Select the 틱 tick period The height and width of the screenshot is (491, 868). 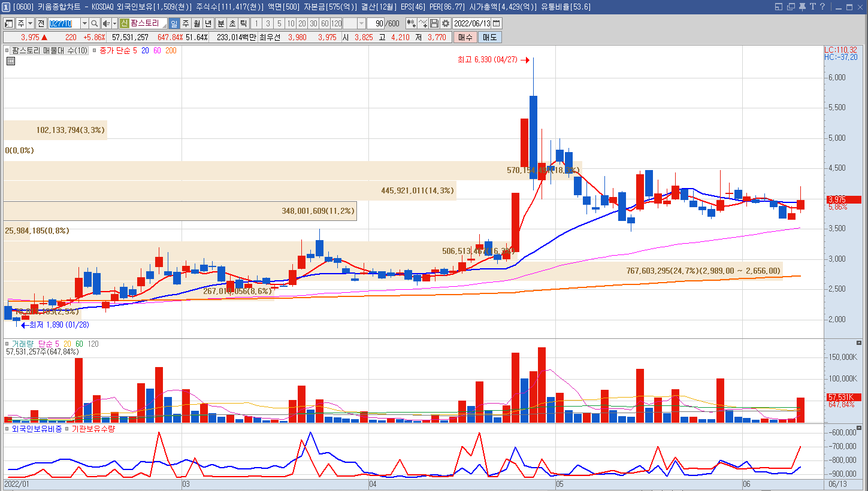click(243, 23)
